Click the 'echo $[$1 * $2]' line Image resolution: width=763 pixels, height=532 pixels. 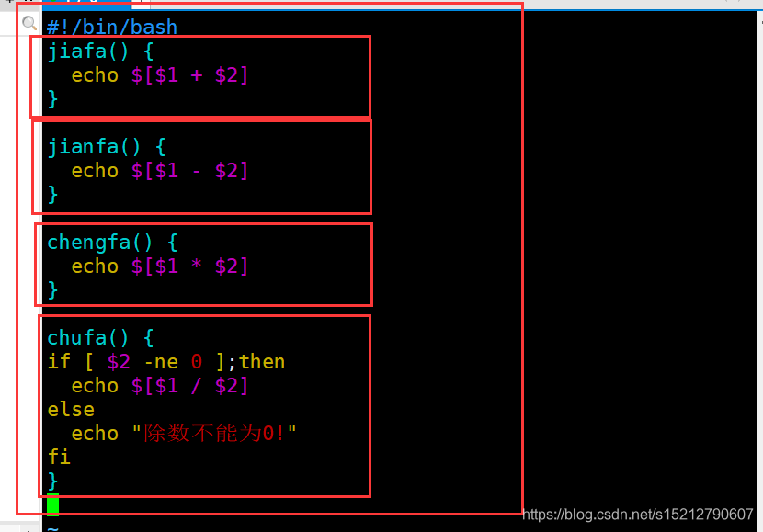point(160,266)
